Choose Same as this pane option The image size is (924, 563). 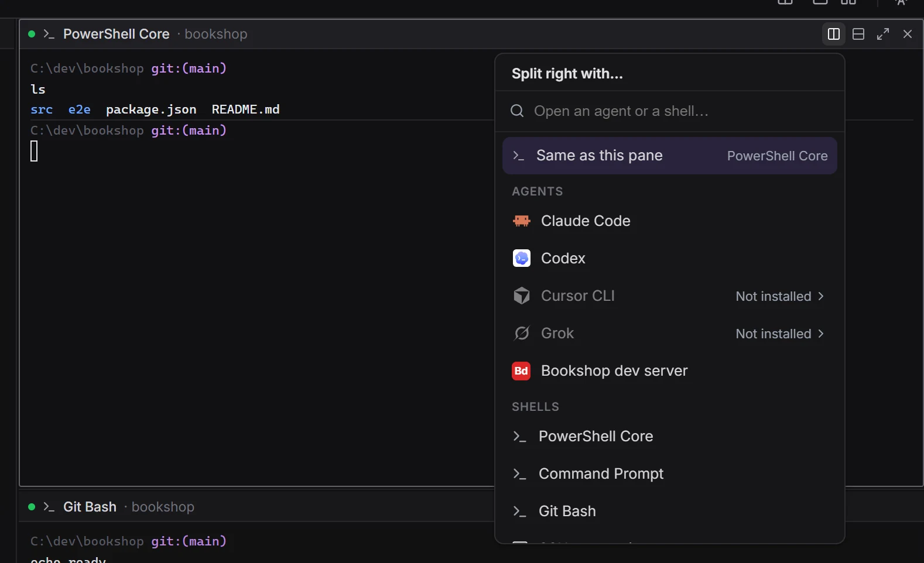[670, 156]
